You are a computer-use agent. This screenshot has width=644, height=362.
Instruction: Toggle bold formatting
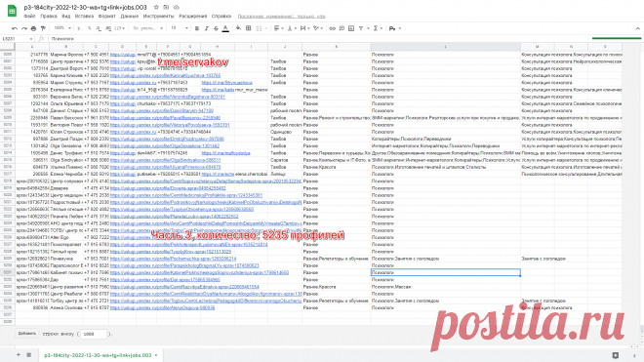click(x=197, y=28)
